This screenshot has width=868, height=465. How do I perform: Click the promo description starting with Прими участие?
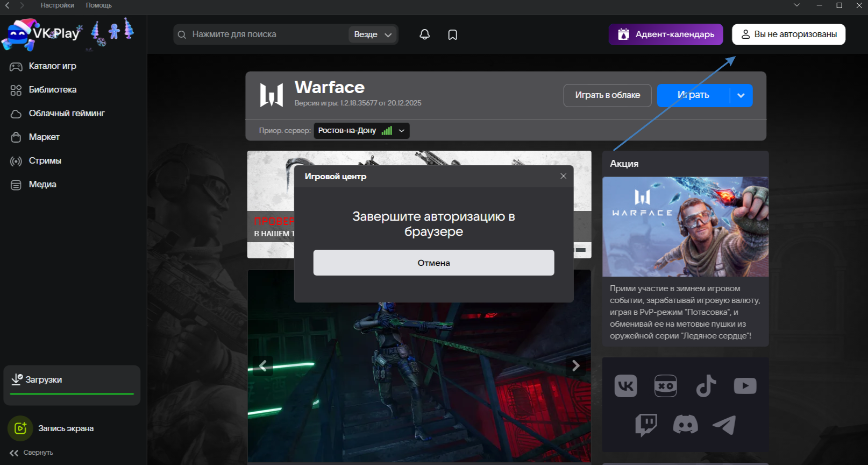[x=685, y=312]
